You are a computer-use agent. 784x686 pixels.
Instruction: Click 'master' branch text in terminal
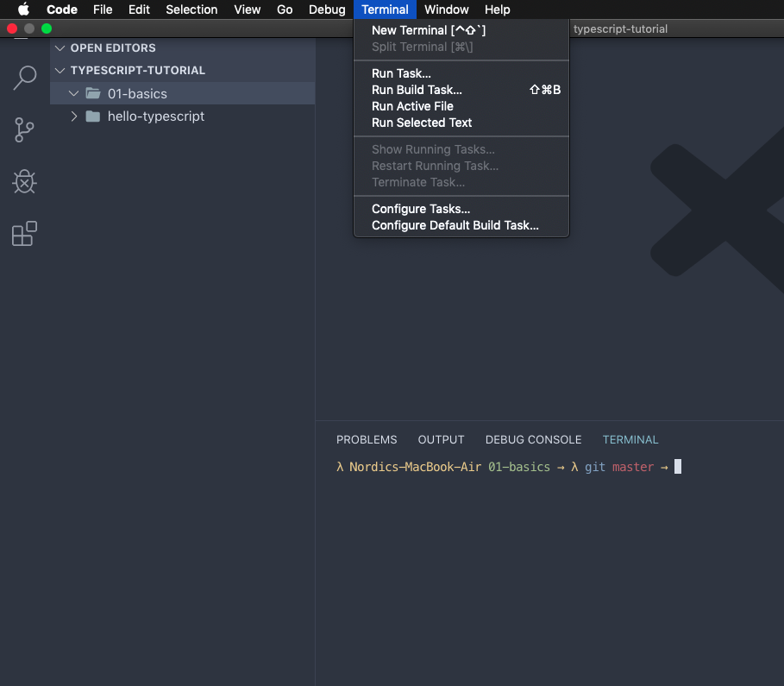point(633,467)
